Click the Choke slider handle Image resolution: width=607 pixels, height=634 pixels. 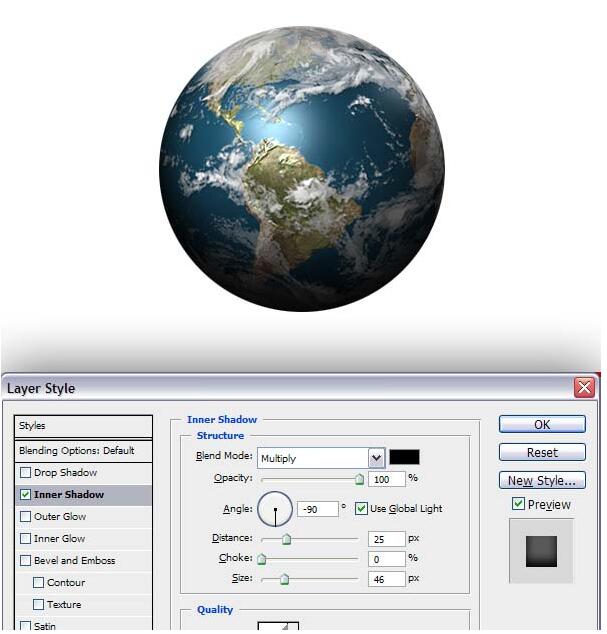tap(262, 559)
